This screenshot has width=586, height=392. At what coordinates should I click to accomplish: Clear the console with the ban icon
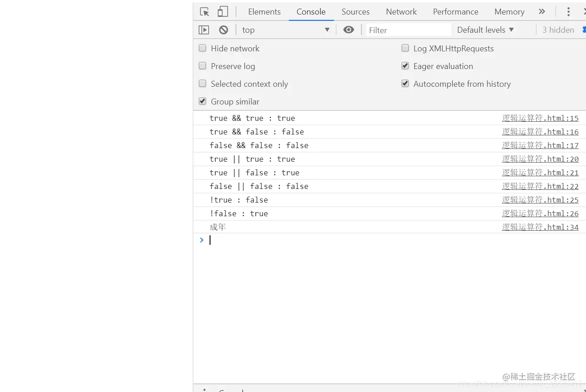[x=223, y=30]
